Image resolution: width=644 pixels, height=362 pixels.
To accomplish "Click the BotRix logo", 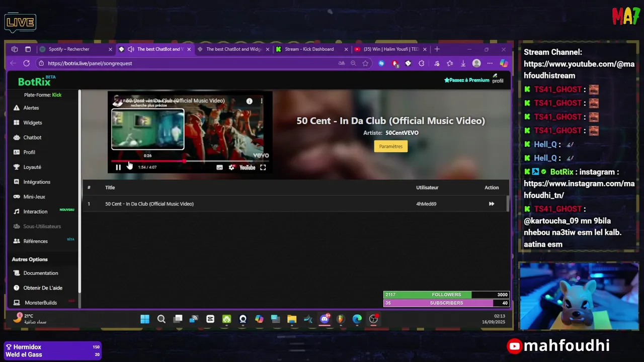I will (x=36, y=81).
